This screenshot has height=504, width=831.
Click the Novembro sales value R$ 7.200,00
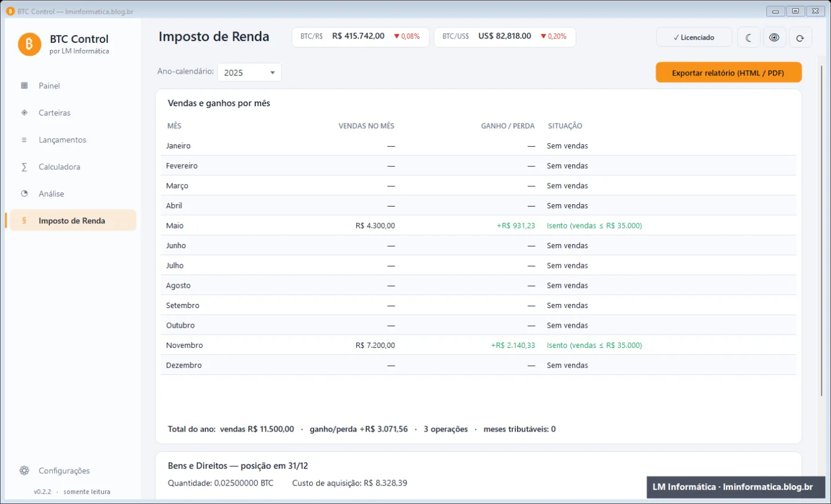point(375,345)
